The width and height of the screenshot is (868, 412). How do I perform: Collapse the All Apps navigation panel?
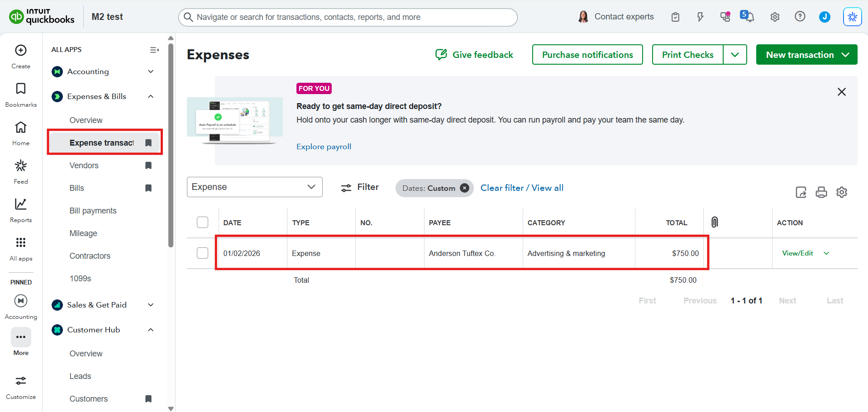pos(154,50)
